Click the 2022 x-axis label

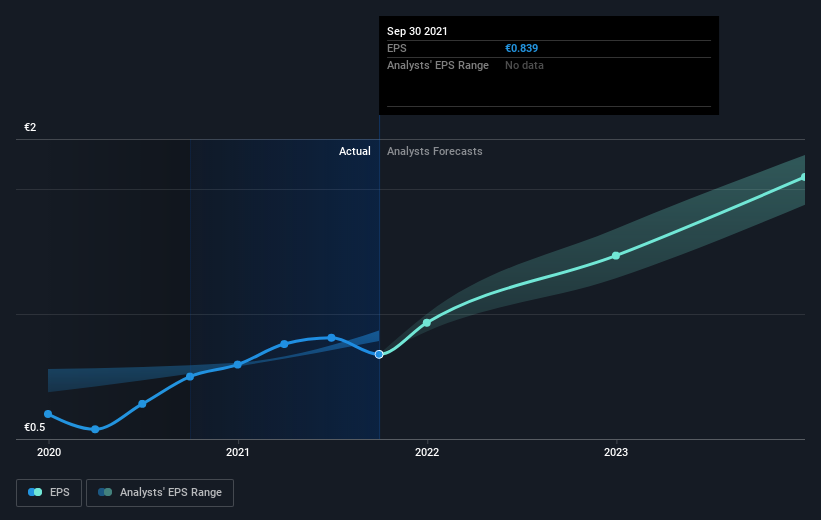tap(427, 452)
